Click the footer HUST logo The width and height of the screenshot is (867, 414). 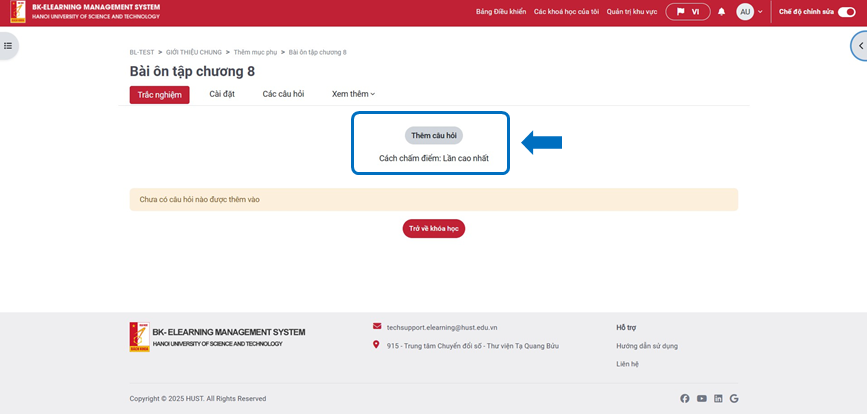139,337
